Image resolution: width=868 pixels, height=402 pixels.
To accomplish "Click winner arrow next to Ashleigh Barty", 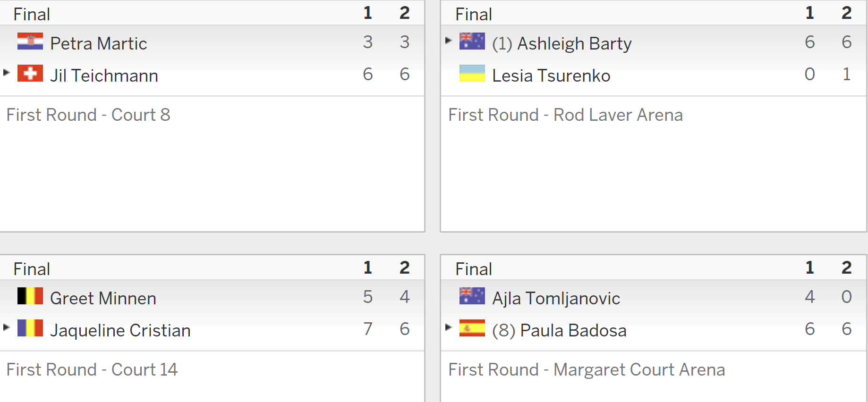I will pyautogui.click(x=449, y=40).
